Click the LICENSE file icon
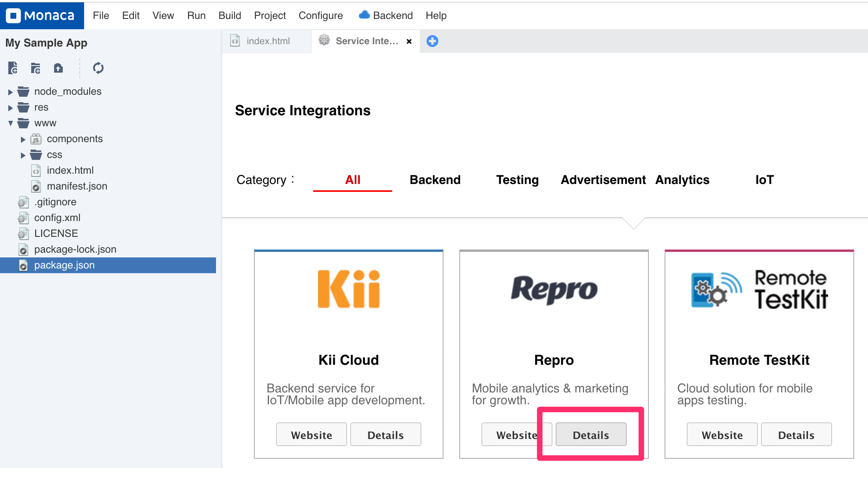Screen dimensions: 868x484 click(x=23, y=234)
